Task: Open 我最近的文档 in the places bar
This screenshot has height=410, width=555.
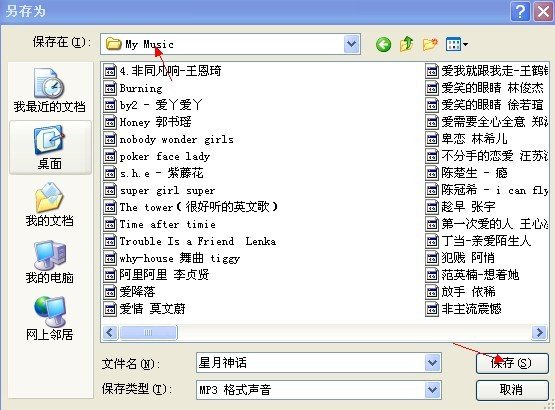Action: (x=50, y=90)
